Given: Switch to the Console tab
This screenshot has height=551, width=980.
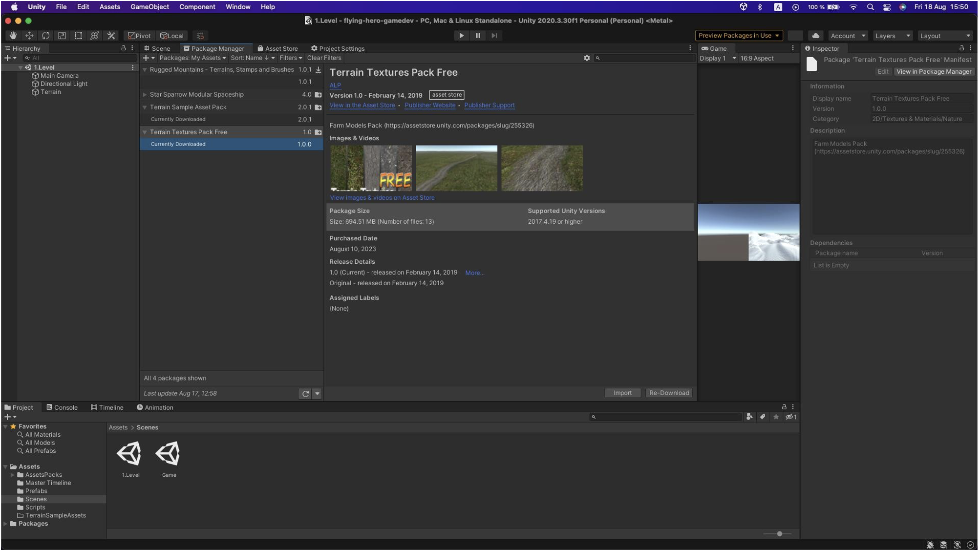Looking at the screenshot, I should [62, 408].
